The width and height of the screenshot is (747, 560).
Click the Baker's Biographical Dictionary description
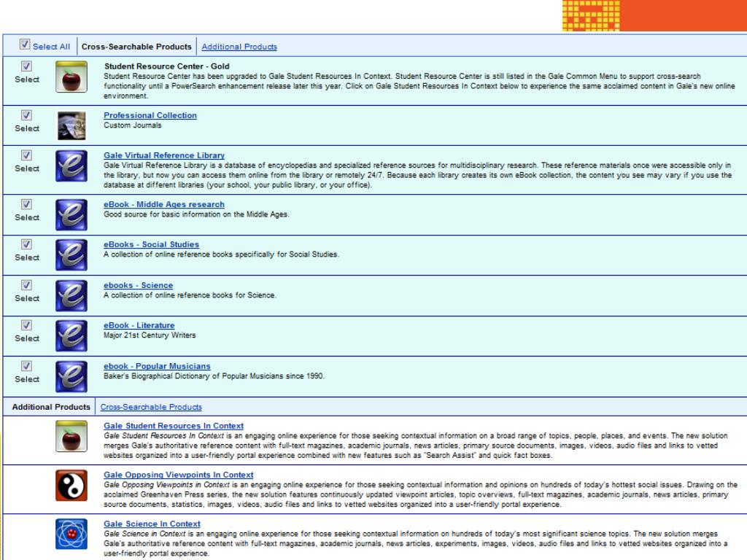point(214,376)
